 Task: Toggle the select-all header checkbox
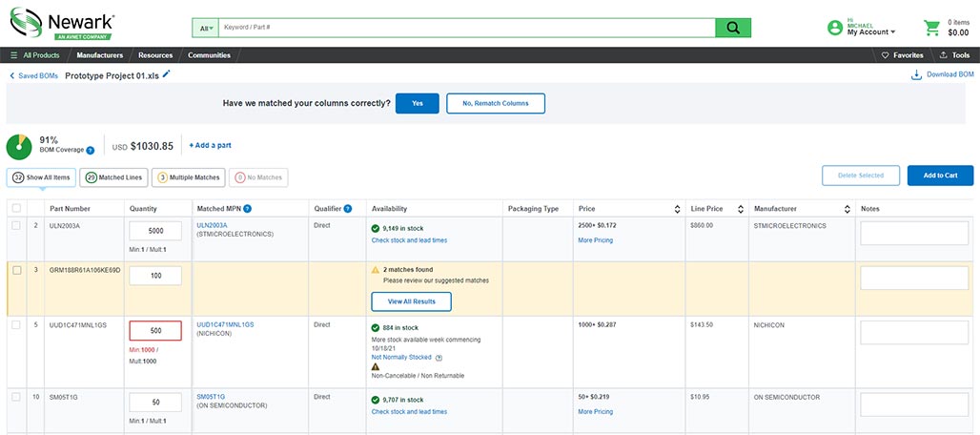16,209
